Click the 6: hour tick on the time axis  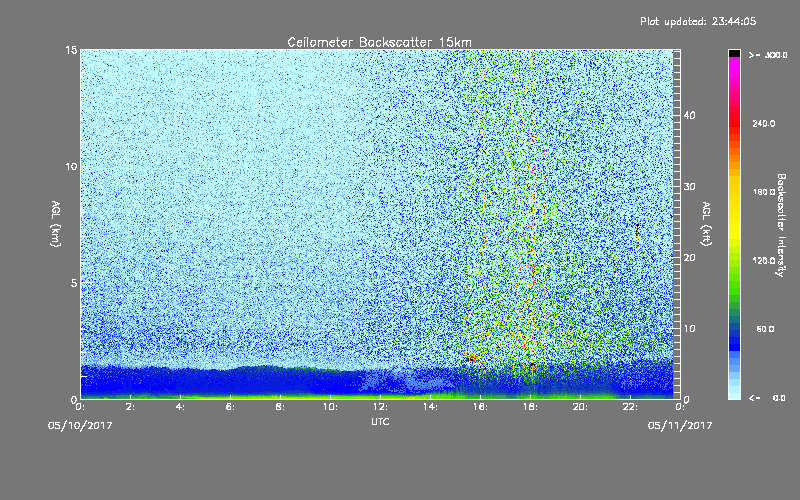(x=230, y=407)
